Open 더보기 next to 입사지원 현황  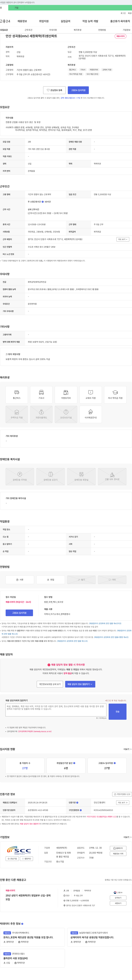point(127,749)
